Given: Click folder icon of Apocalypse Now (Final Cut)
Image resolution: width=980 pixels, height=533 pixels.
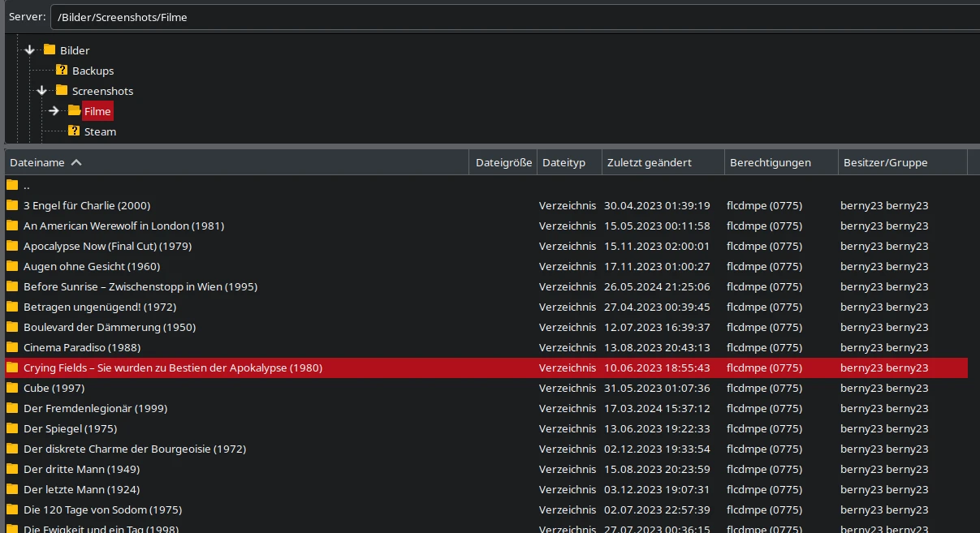Looking at the screenshot, I should (x=12, y=246).
